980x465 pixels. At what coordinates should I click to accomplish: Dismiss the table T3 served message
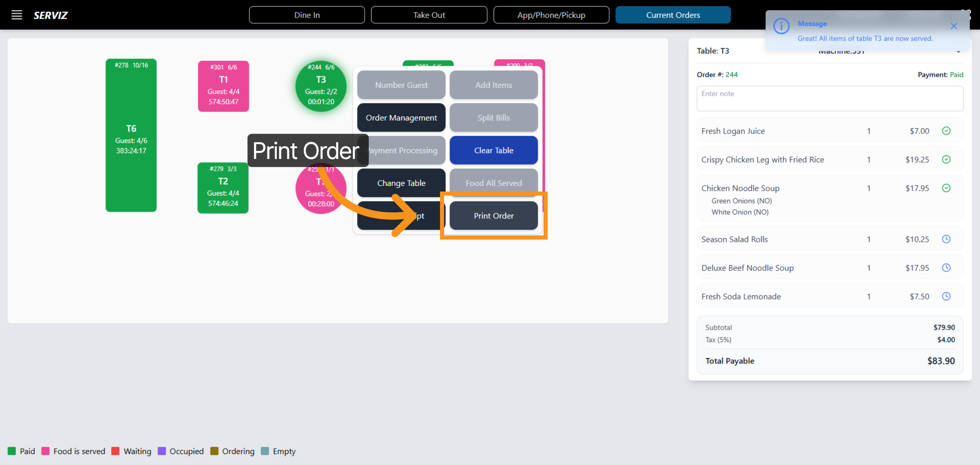pos(954,26)
